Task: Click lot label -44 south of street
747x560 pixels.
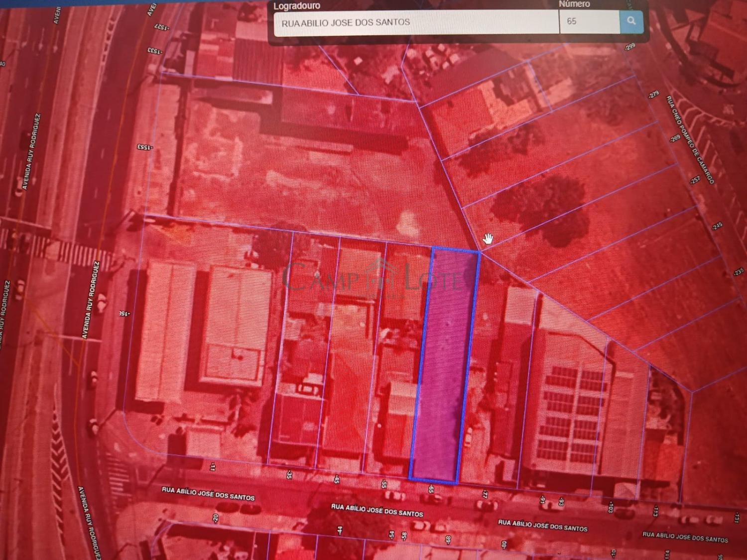Action: tap(340, 531)
